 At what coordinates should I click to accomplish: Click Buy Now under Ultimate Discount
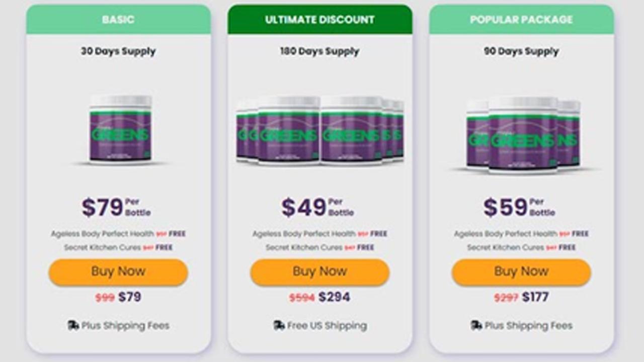(320, 272)
